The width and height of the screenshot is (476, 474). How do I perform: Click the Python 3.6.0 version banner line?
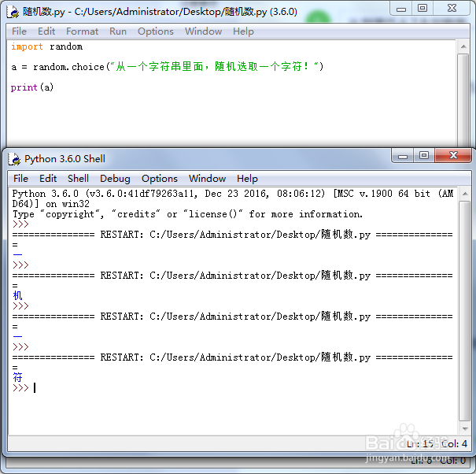pyautogui.click(x=233, y=198)
